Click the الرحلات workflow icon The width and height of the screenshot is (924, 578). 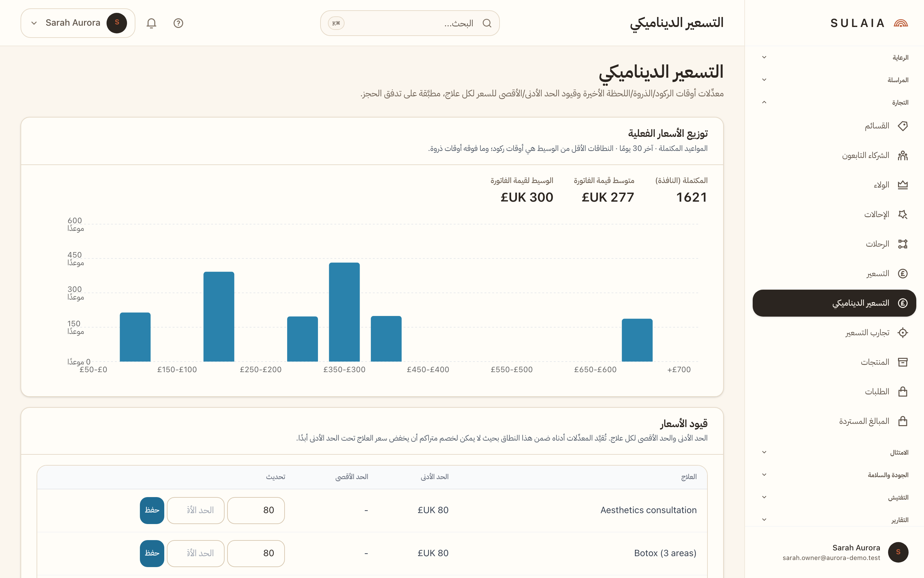(x=903, y=244)
